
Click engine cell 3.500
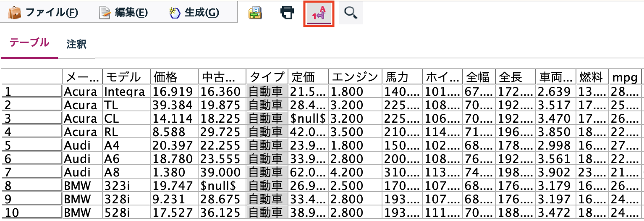[355, 132]
